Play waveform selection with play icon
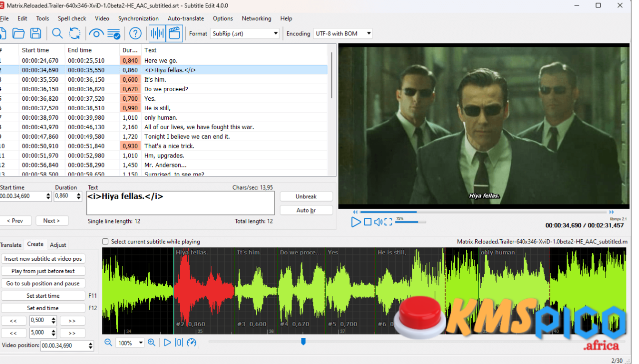Screen dimensions: 639x364 click(x=167, y=343)
